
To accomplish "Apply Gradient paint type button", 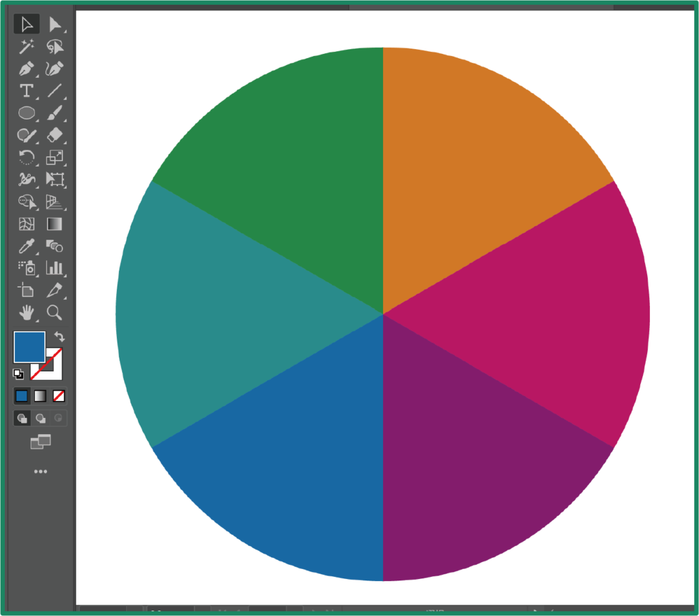I will [x=41, y=396].
